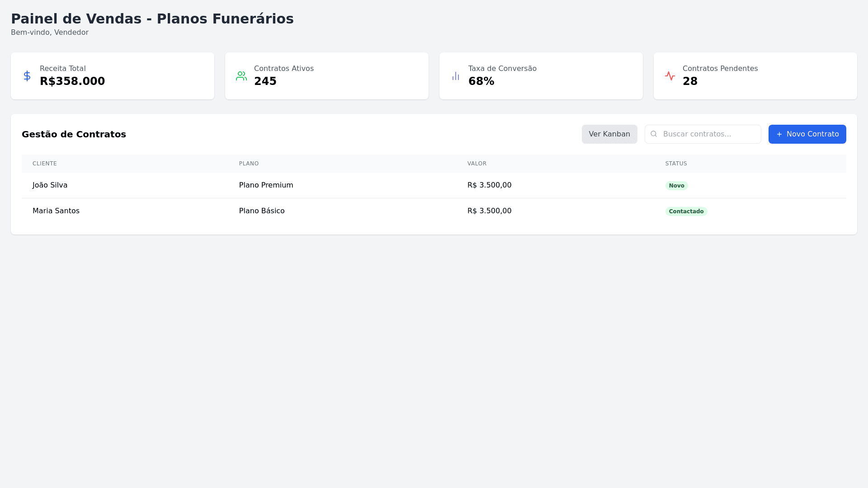Image resolution: width=868 pixels, height=488 pixels.
Task: Click the Novo status badge
Action: [x=676, y=186]
